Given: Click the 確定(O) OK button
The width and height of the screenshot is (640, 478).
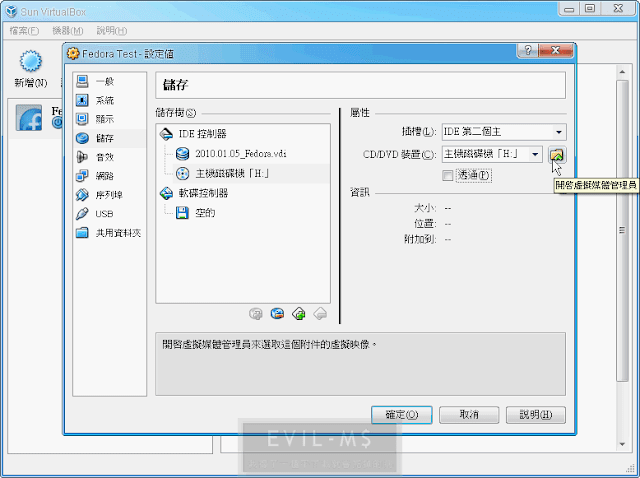Looking at the screenshot, I should [x=402, y=415].
